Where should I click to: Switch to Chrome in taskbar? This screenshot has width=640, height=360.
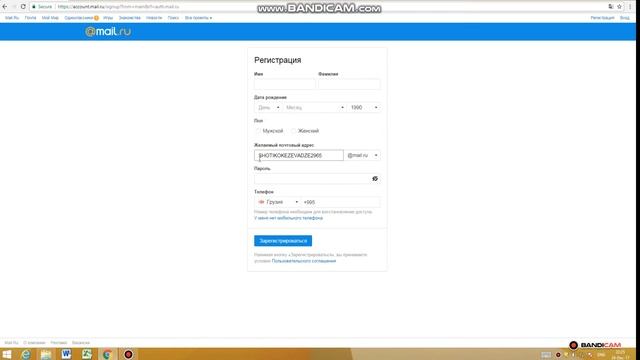pyautogui.click(x=107, y=354)
